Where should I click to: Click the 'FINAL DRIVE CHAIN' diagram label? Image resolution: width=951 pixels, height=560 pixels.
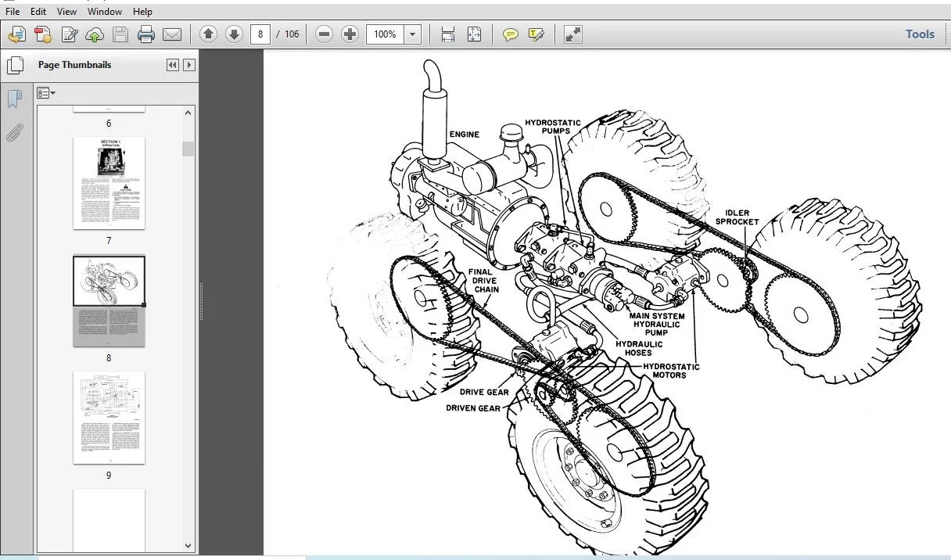coord(482,281)
